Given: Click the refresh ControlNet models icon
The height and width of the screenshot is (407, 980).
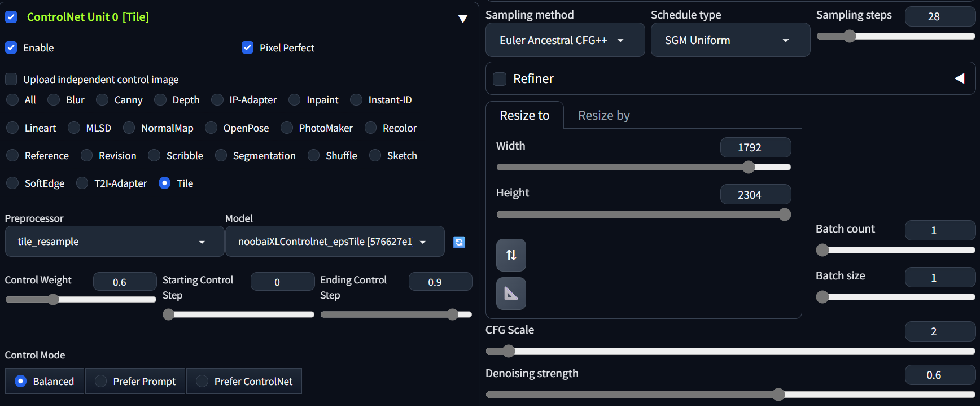Looking at the screenshot, I should (x=459, y=242).
